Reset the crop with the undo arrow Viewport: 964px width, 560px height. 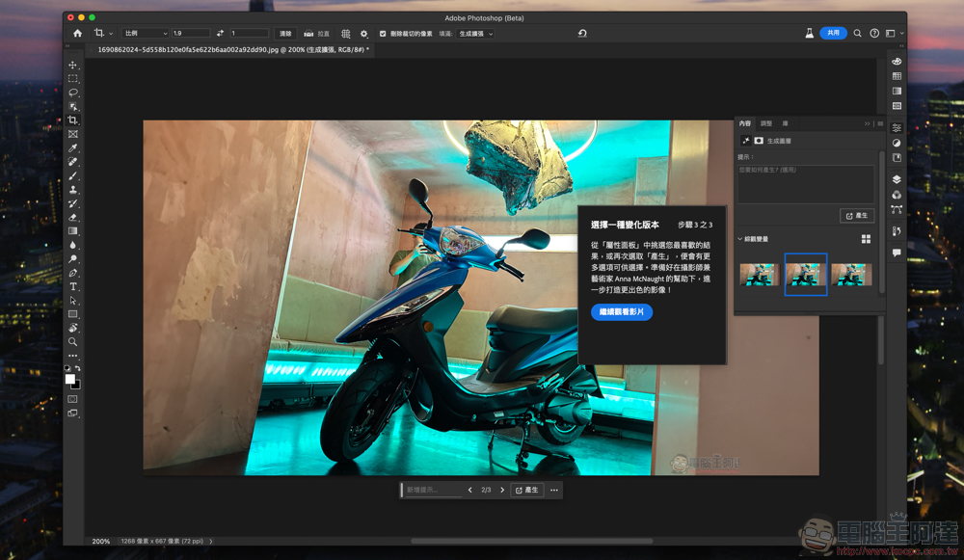click(x=582, y=33)
